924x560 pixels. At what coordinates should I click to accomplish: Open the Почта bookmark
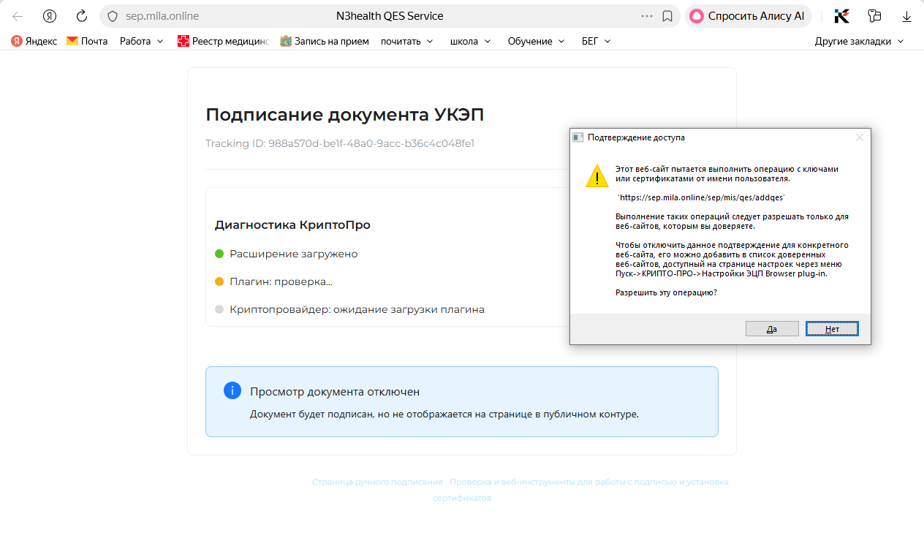[x=87, y=41]
